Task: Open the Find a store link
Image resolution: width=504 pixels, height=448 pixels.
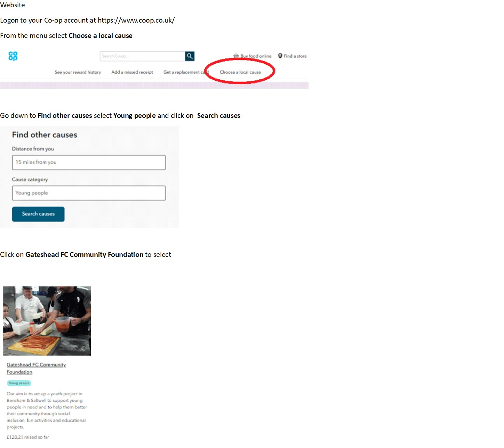Action: [295, 56]
